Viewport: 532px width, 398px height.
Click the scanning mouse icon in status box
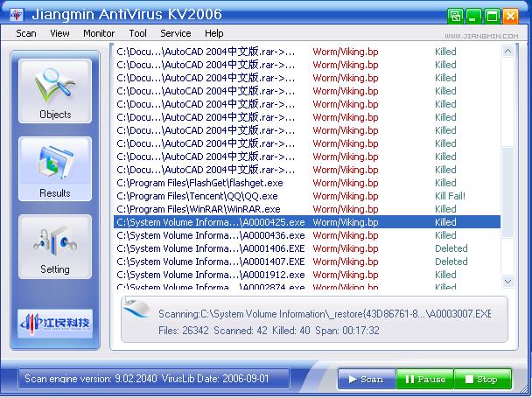coord(137,308)
